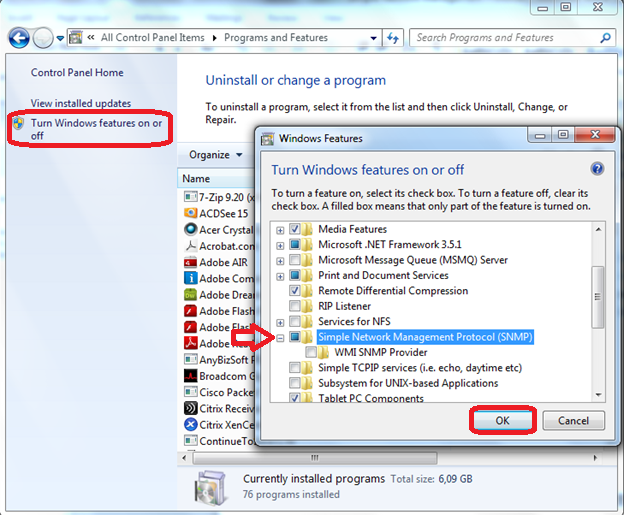This screenshot has height=515, width=624.
Task: Select the Citrix Receiver program icon
Action: click(191, 408)
